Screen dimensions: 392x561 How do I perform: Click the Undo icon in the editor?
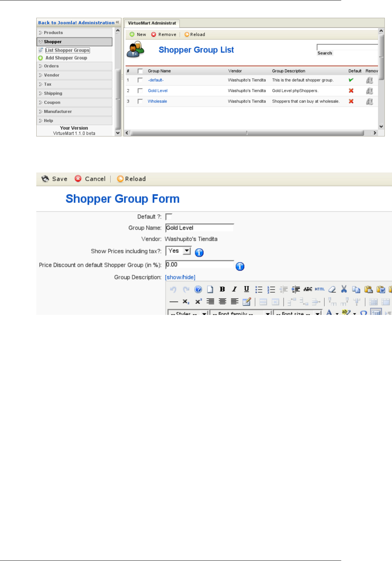(x=173, y=290)
